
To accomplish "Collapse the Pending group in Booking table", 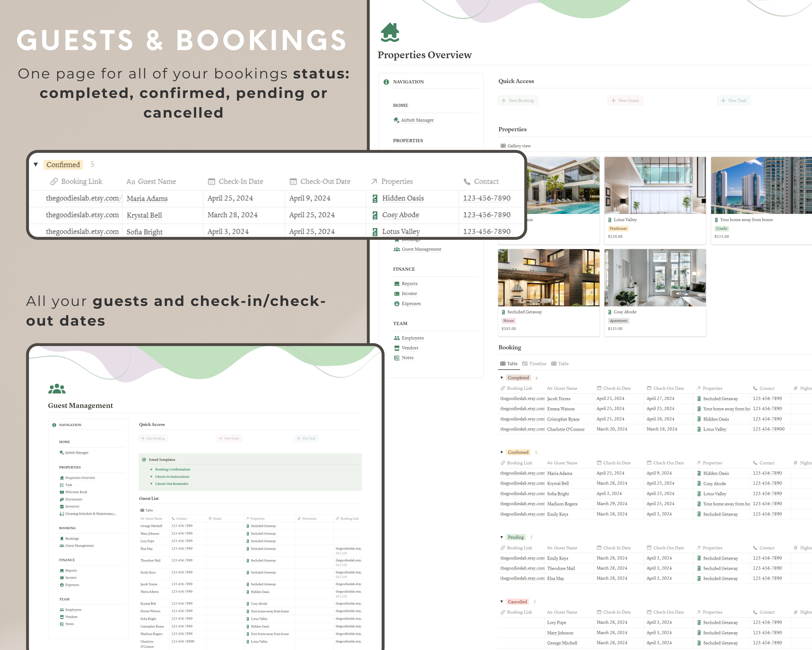I will pos(501,537).
